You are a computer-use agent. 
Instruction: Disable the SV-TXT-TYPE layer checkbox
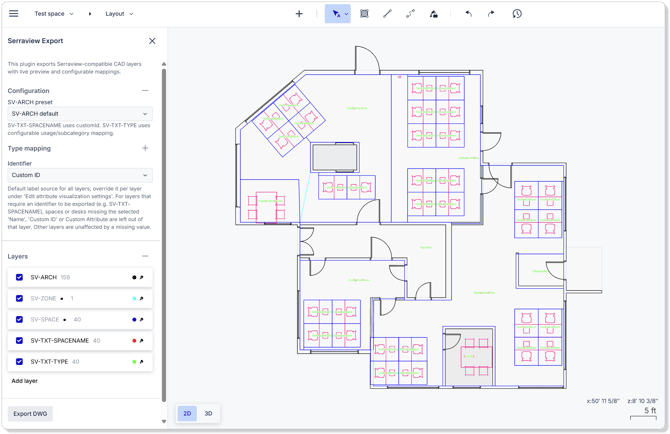click(19, 361)
